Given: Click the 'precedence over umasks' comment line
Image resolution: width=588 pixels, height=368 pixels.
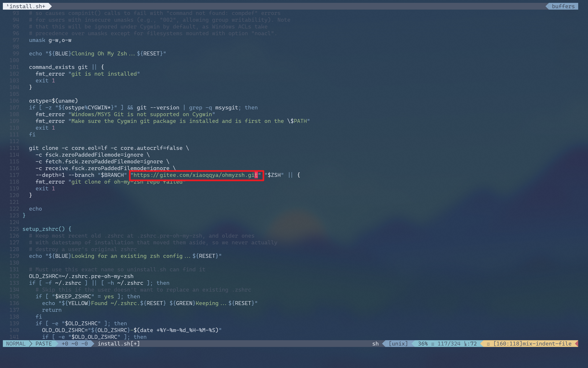Looking at the screenshot, I should coord(153,33).
